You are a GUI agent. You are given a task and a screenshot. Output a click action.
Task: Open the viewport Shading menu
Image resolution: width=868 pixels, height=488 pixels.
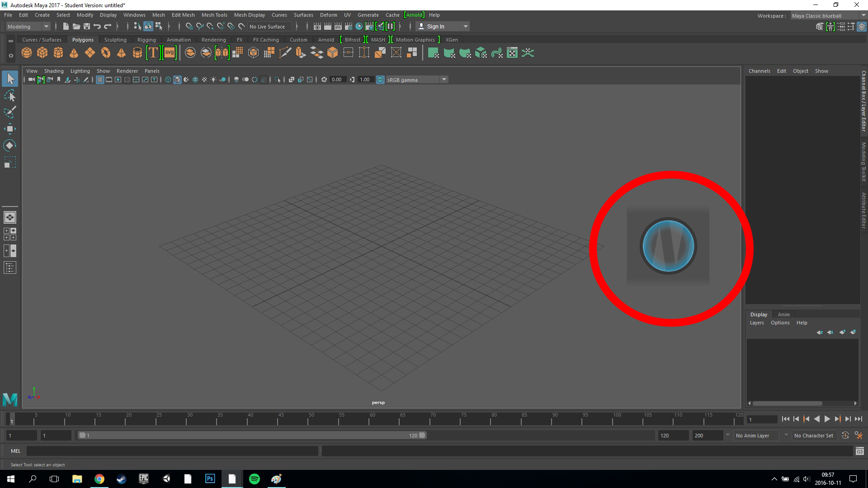pyautogui.click(x=54, y=71)
